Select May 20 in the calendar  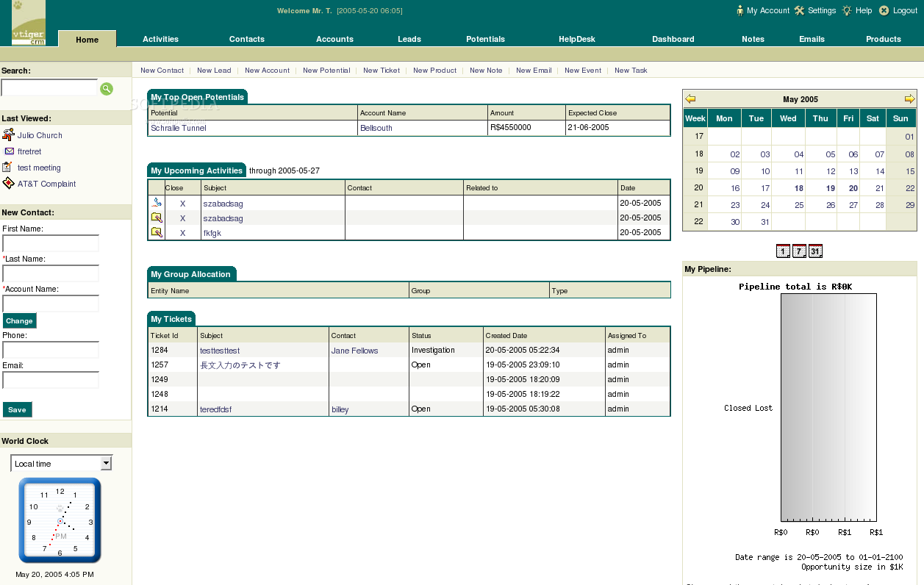point(853,188)
